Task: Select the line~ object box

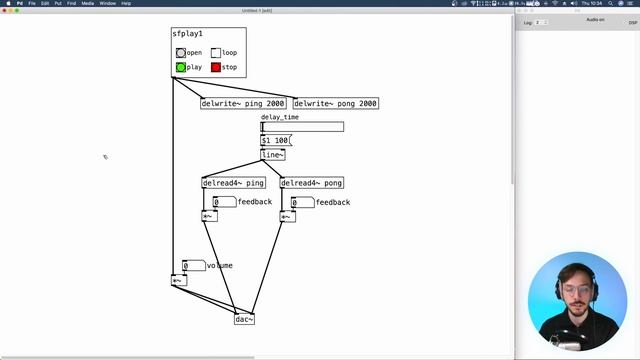Action: [x=273, y=155]
